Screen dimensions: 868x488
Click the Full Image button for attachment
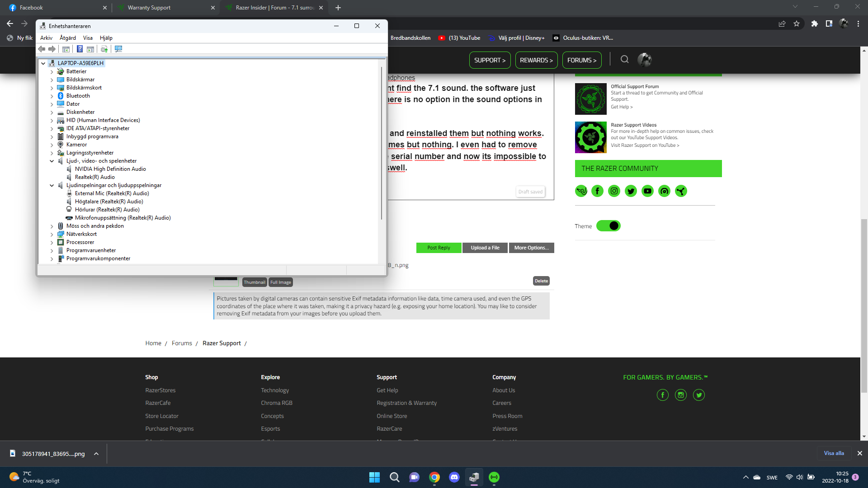tap(281, 282)
